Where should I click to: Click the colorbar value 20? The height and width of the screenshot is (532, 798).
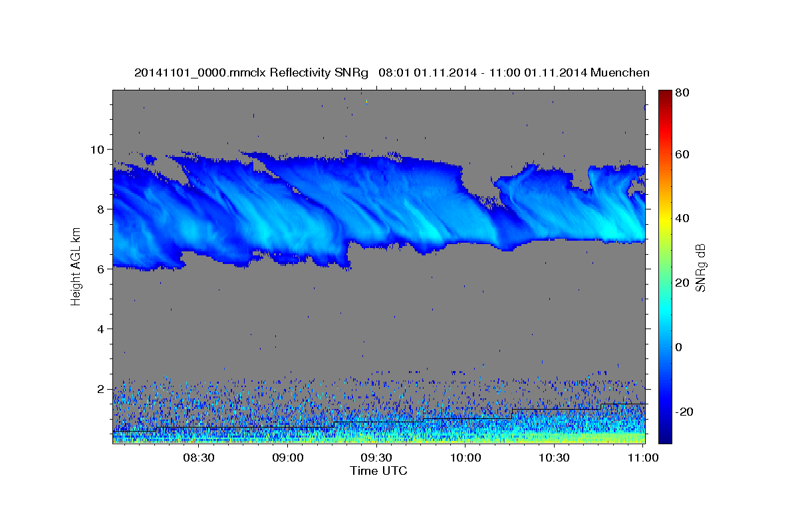[682, 283]
